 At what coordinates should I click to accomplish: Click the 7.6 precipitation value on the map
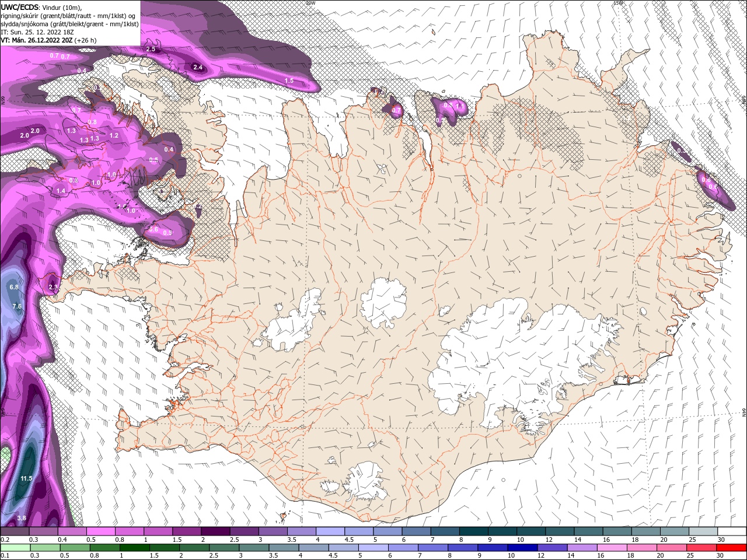pyautogui.click(x=17, y=306)
